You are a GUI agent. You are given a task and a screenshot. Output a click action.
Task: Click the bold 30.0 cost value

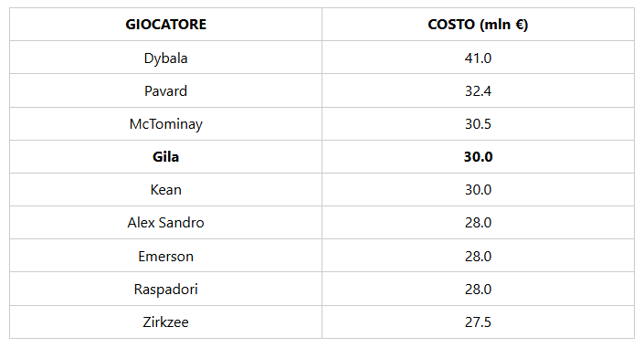point(478,156)
